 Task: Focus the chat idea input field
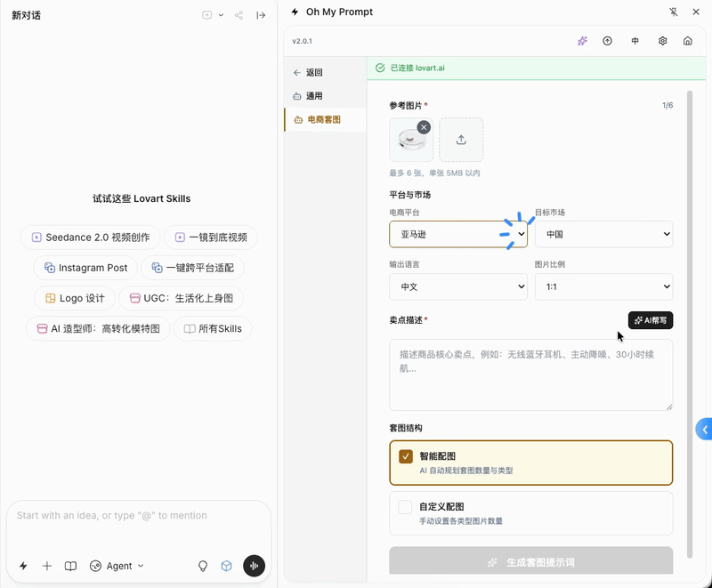pyautogui.click(x=139, y=516)
